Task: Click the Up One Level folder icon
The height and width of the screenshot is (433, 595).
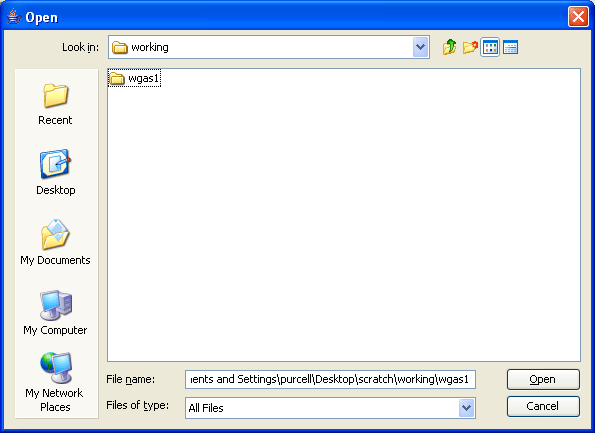Action: (x=450, y=47)
